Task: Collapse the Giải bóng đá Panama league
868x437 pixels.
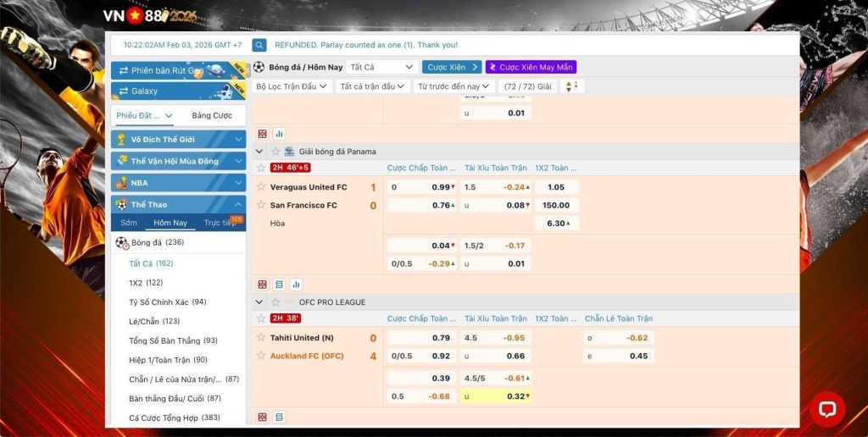Action: [259, 152]
